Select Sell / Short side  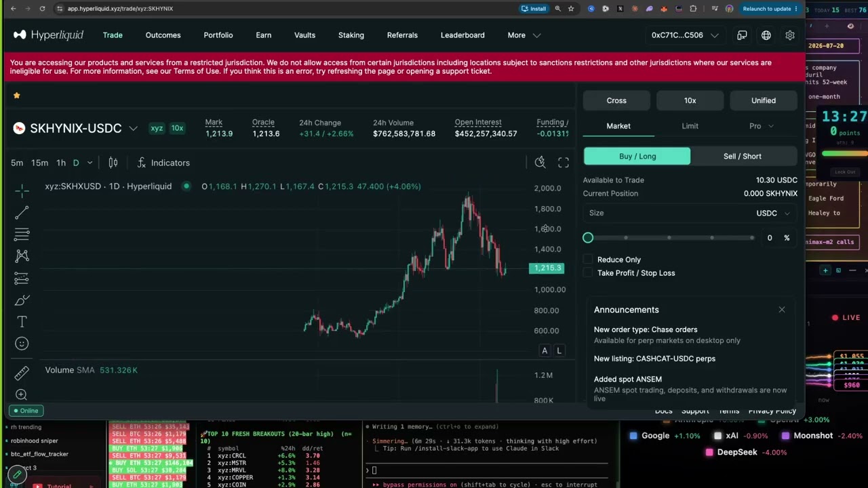coord(743,157)
